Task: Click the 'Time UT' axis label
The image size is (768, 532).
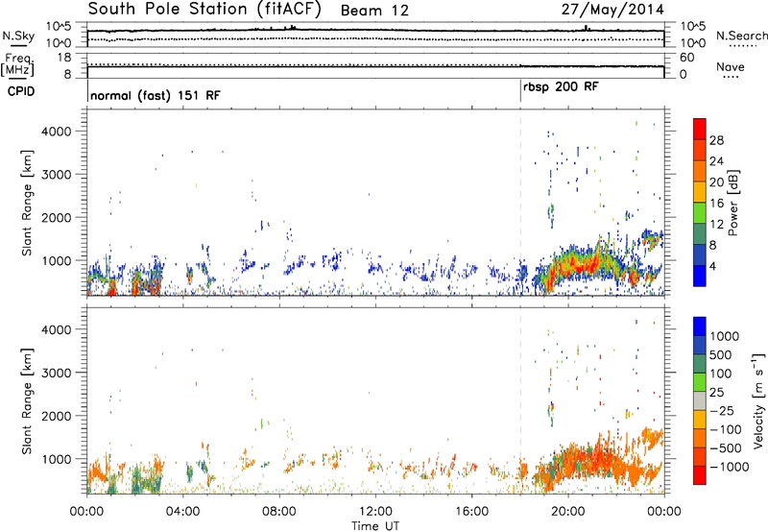Action: tap(375, 526)
